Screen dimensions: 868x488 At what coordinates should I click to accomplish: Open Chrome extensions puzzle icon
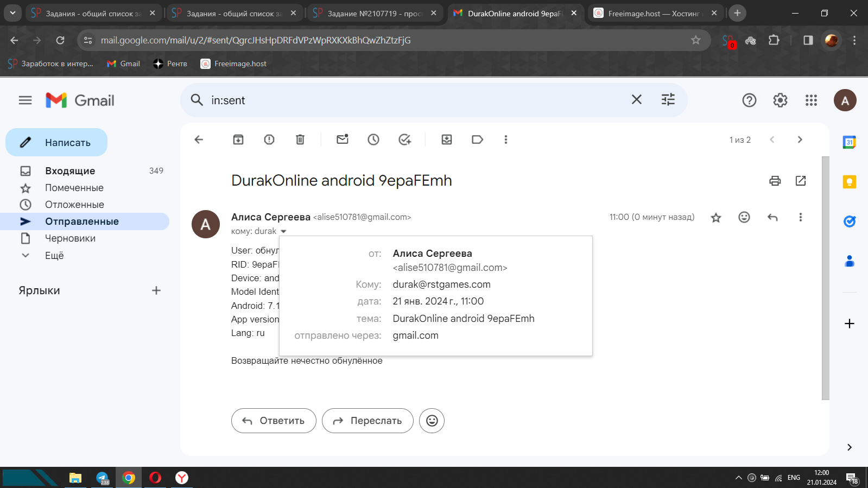774,40
